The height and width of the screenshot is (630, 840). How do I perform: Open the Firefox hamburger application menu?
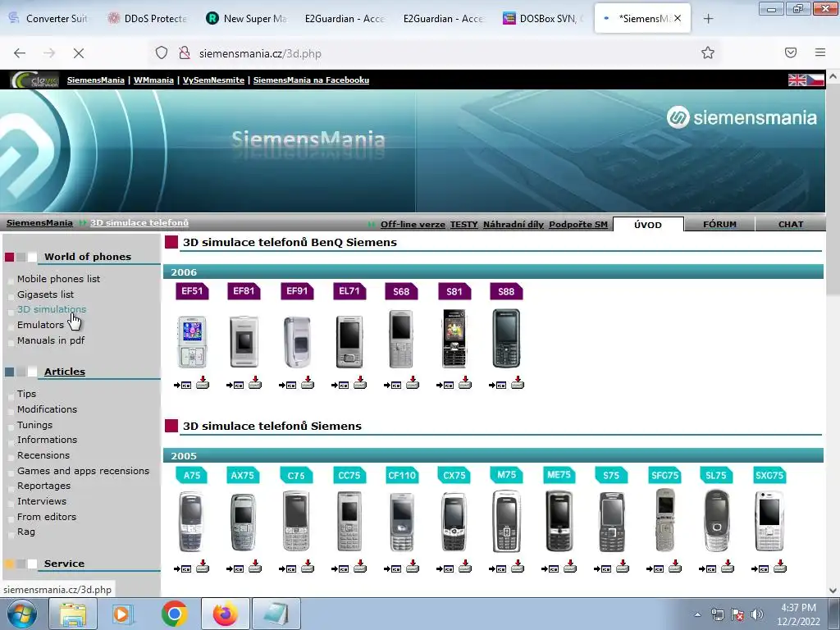[x=820, y=52]
